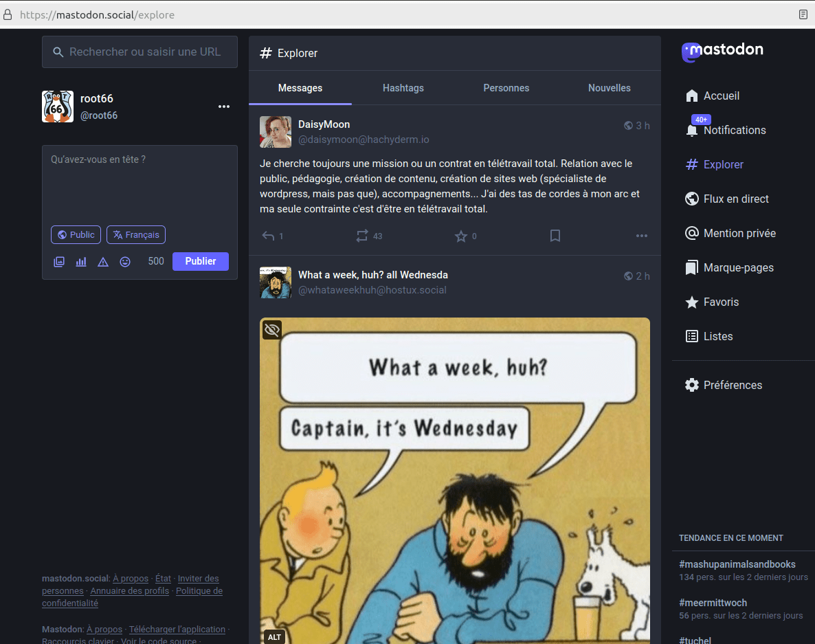Open the root66 account menu with three dots
Viewport: 815px width, 644px height.
(x=224, y=107)
